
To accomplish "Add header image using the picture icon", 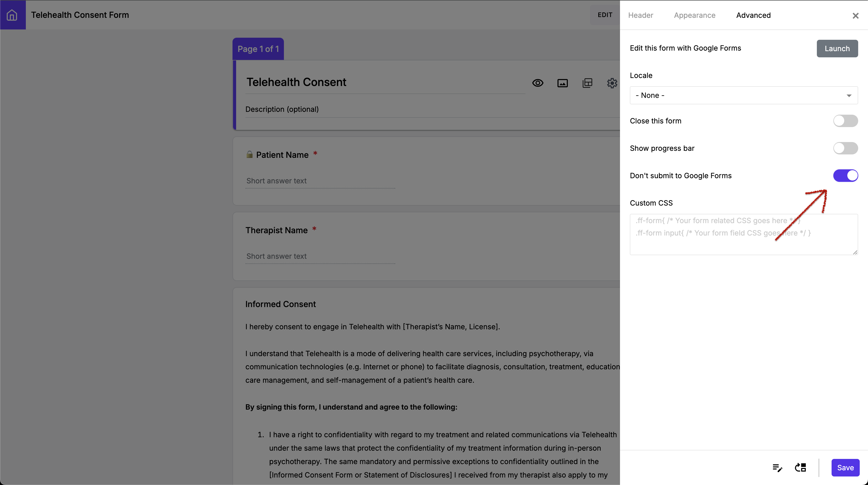I will click(562, 83).
